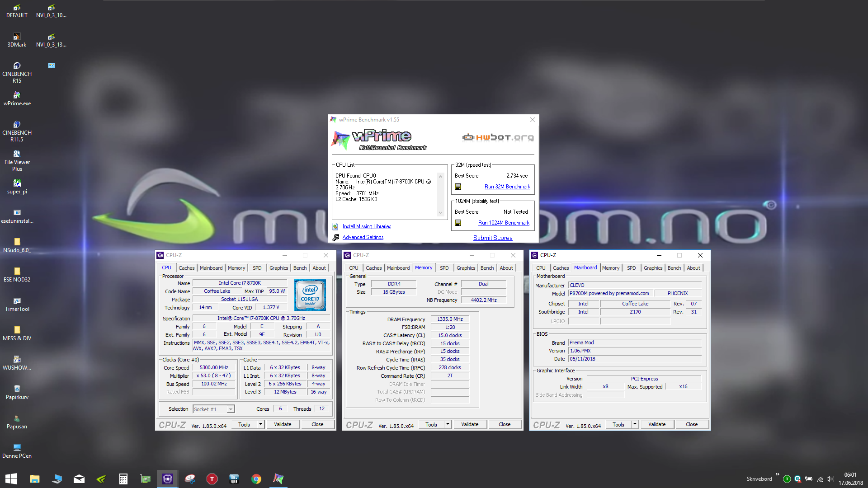Click the wPrime taskbar icon
Screen dimensions: 868x488
278,479
